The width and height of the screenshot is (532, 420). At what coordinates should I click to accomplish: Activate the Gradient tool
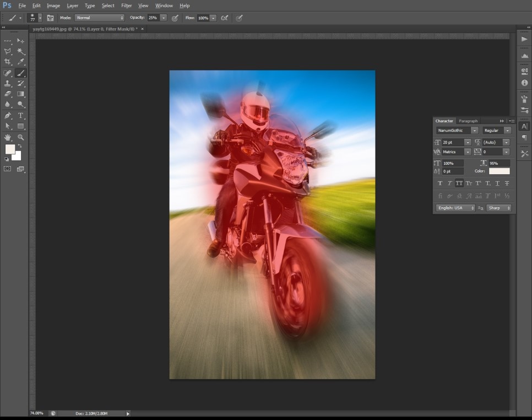point(21,94)
